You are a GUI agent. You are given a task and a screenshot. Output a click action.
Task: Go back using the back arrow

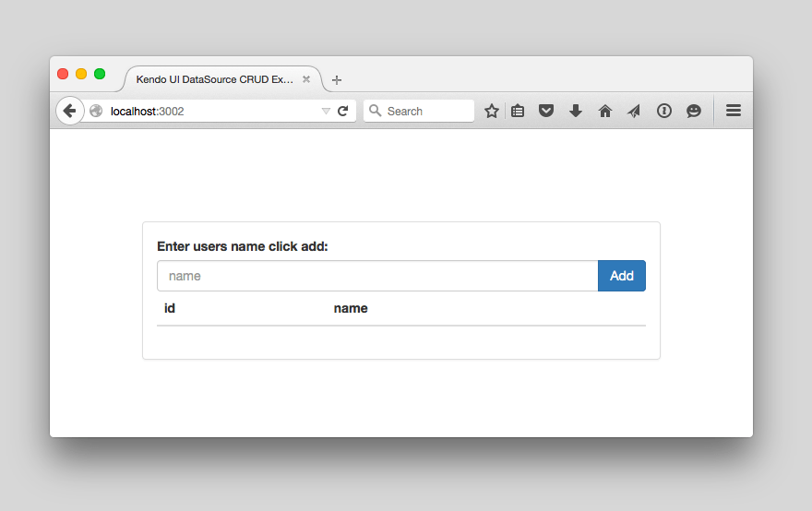pyautogui.click(x=69, y=111)
